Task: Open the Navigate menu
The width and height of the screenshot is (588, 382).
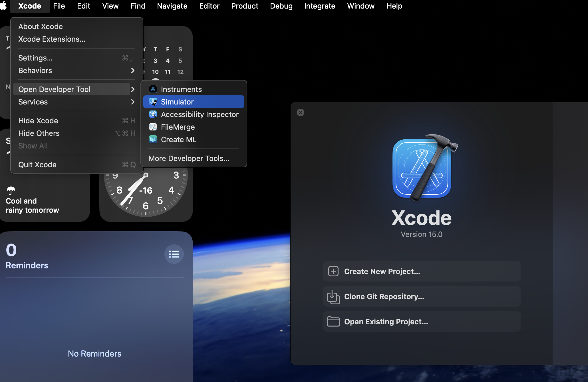Action: tap(172, 6)
